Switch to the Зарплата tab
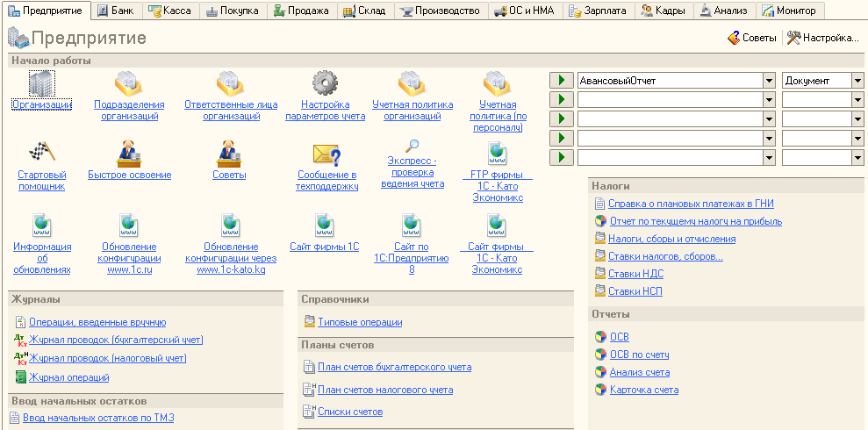Screen dimensions: 868x430 click(598, 11)
